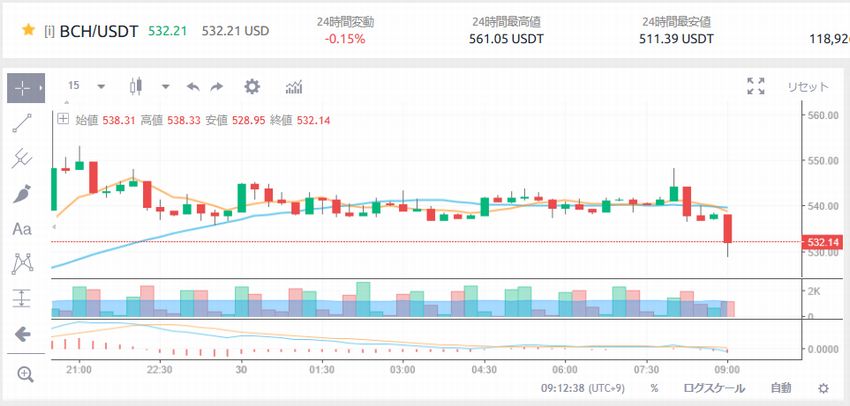This screenshot has height=406, width=850.
Task: Click the small left arrow on chart edge
Action: tap(54, 226)
